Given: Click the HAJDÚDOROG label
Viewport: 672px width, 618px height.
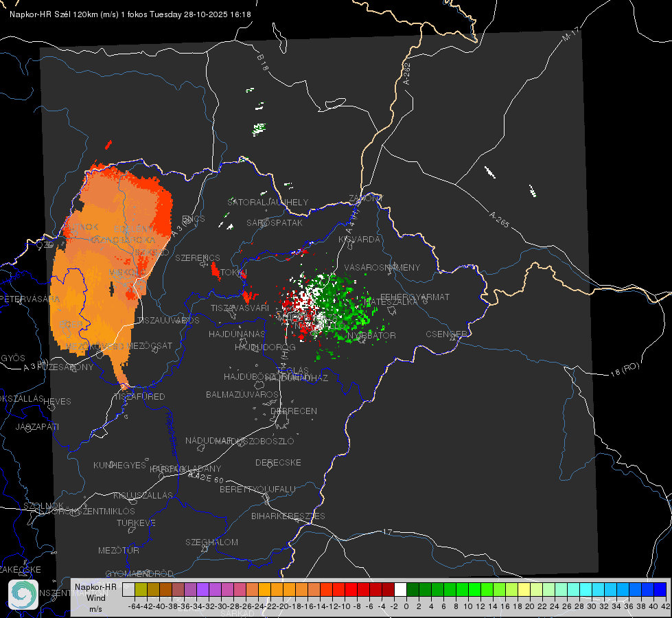Looking at the screenshot, I should pos(265,347).
